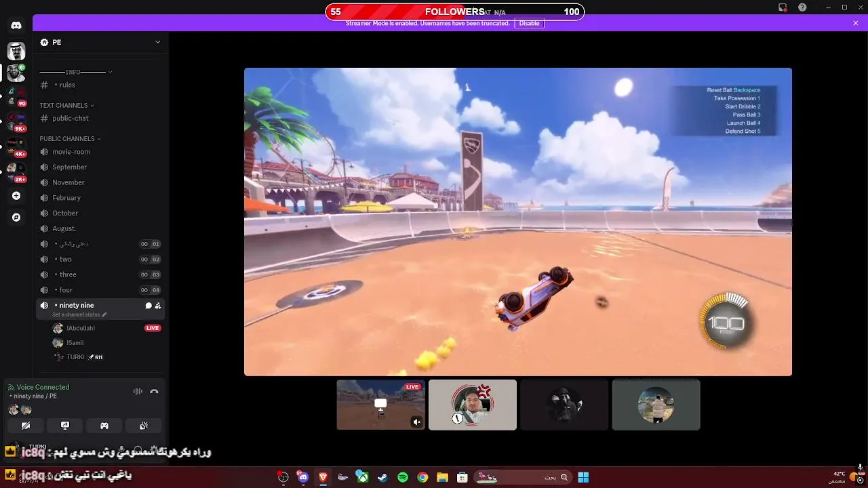Select the speaking user's video tile
The height and width of the screenshot is (488, 868).
click(x=473, y=405)
